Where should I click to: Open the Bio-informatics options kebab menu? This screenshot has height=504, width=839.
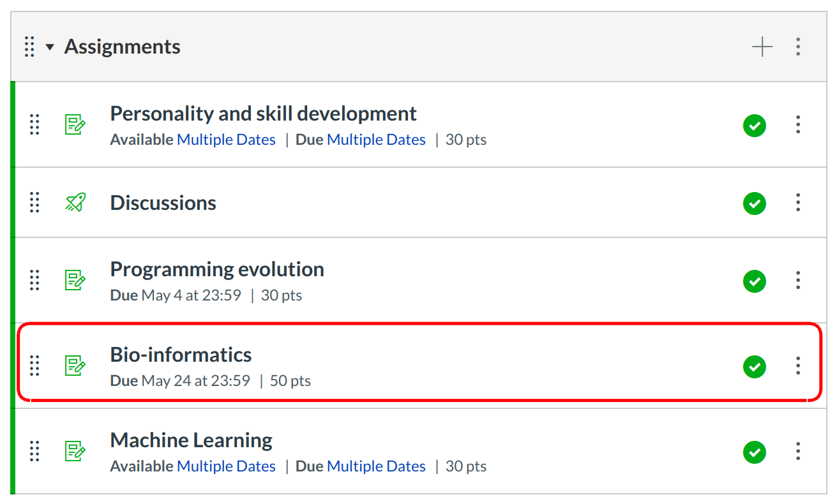coord(797,366)
